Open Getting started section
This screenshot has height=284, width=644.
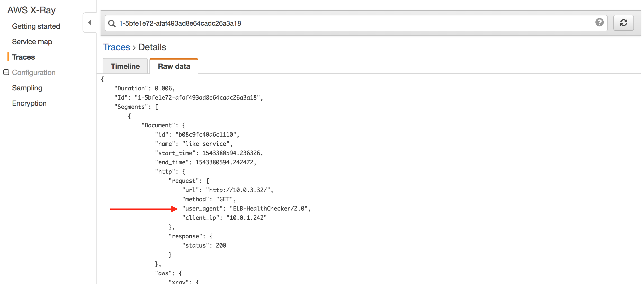[x=37, y=26]
